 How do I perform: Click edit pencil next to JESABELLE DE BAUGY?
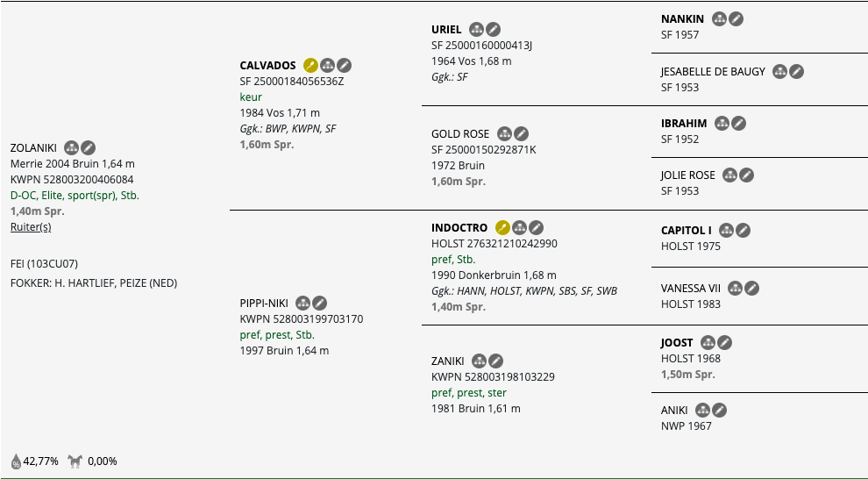797,71
